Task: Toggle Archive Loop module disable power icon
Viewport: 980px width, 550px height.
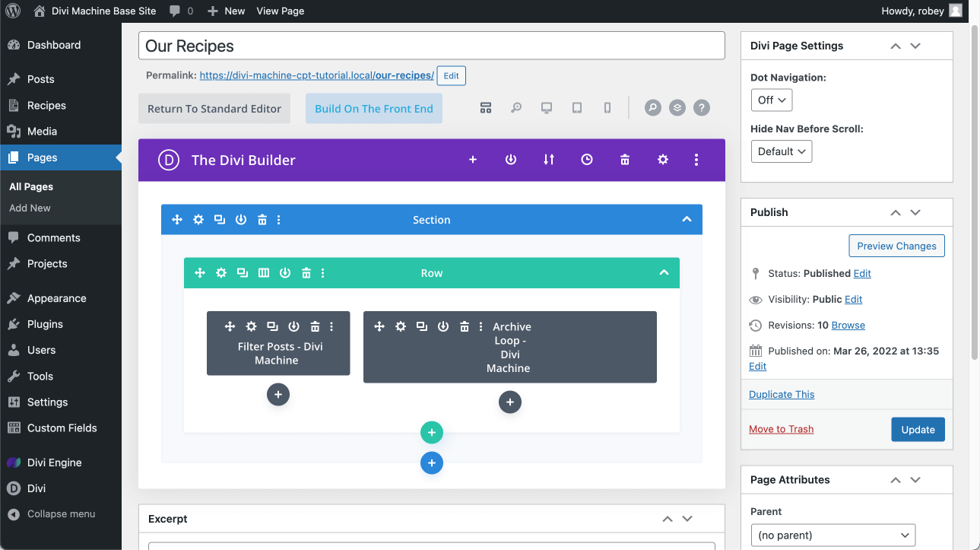Action: 443,326
